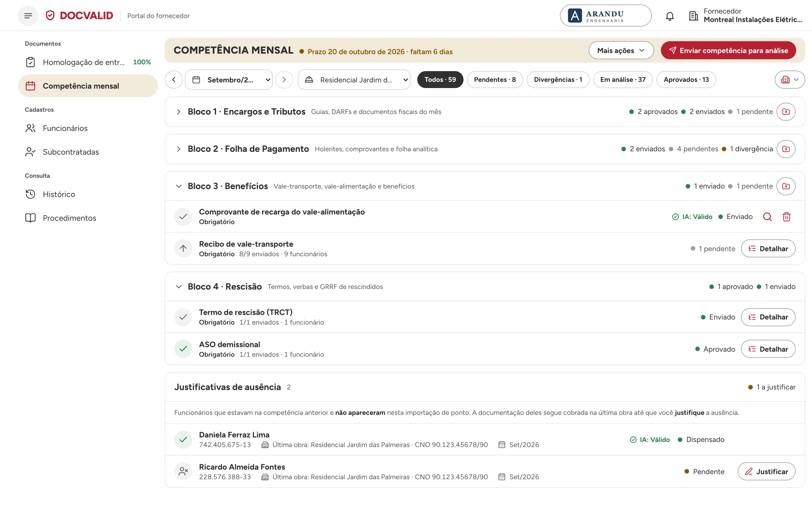Click Detalhar for Recibo de vale-transporte
The image size is (812, 508).
tap(768, 249)
